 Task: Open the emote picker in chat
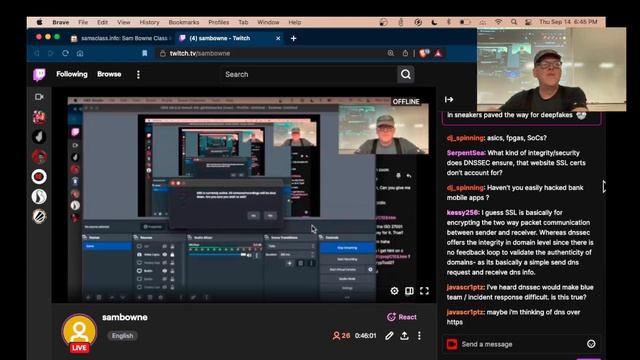tap(591, 344)
